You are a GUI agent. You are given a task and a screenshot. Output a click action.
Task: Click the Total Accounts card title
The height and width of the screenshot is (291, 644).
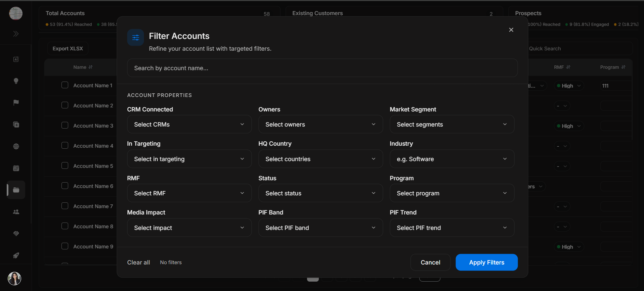[65, 13]
